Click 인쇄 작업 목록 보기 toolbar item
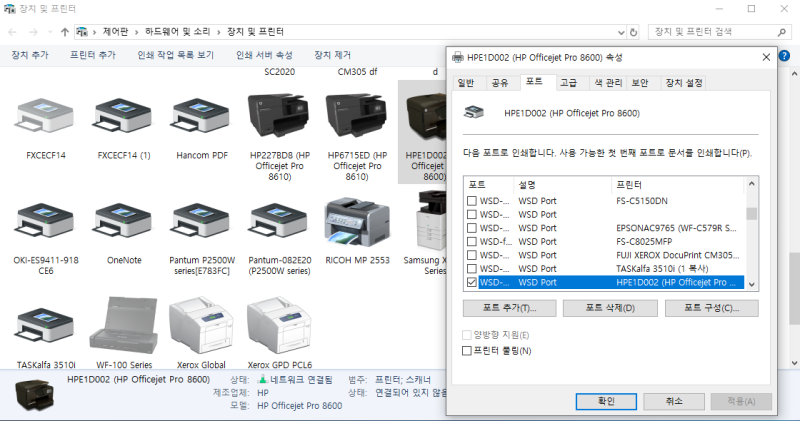 pos(176,55)
